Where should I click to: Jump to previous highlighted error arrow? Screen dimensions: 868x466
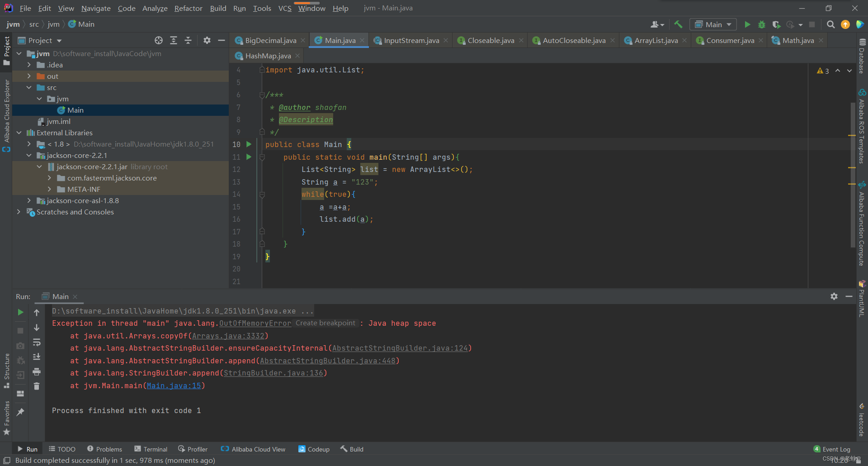click(x=838, y=71)
